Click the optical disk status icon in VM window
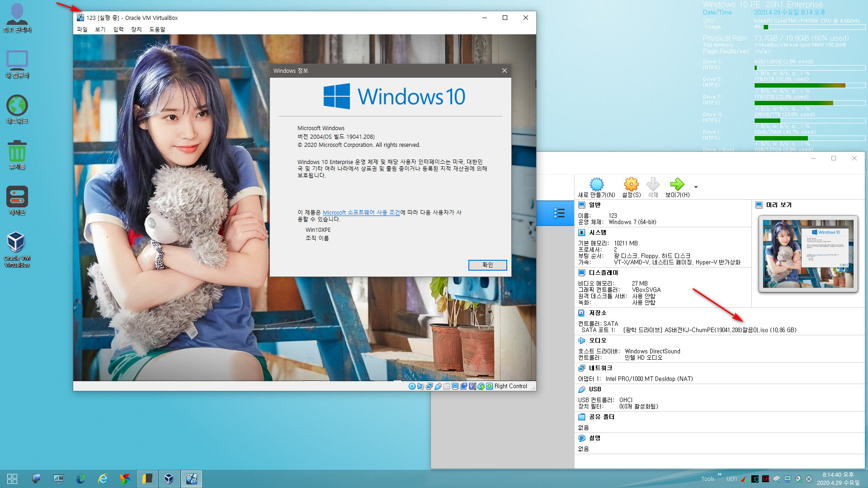The width and height of the screenshot is (868, 488). click(412, 386)
